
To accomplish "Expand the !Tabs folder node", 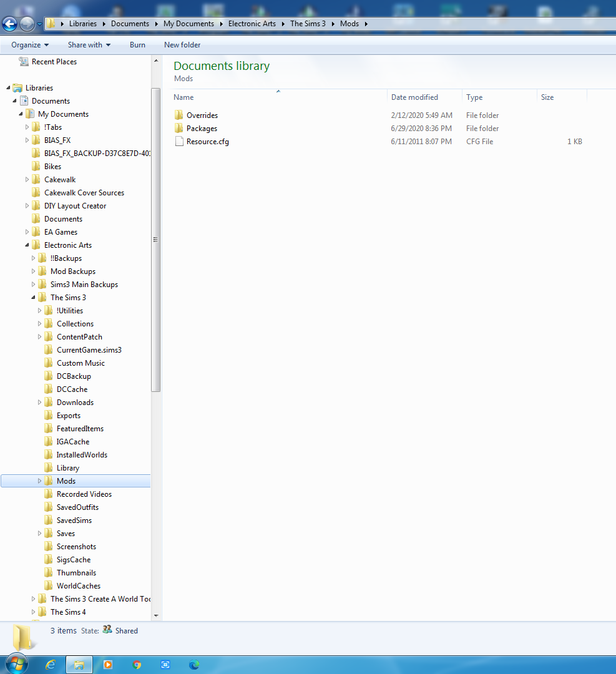I will [27, 127].
